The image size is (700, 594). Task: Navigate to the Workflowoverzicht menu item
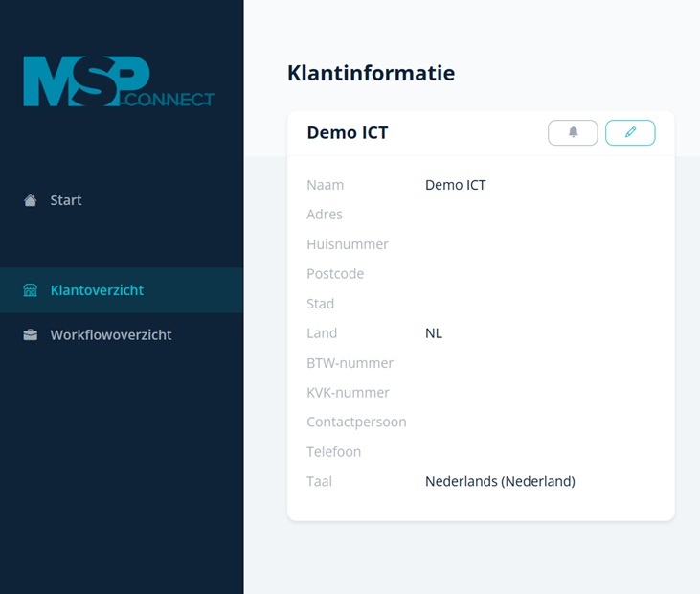tap(111, 335)
